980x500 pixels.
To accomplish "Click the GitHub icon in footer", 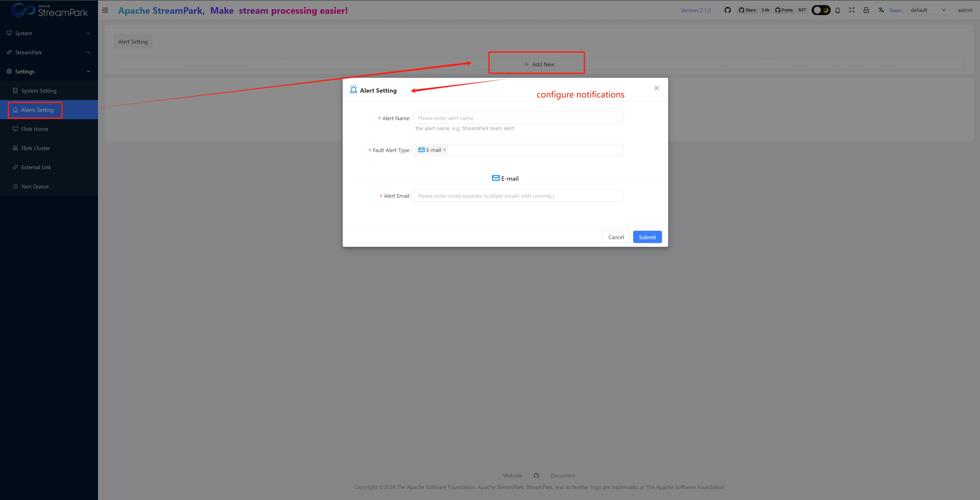I will click(536, 476).
